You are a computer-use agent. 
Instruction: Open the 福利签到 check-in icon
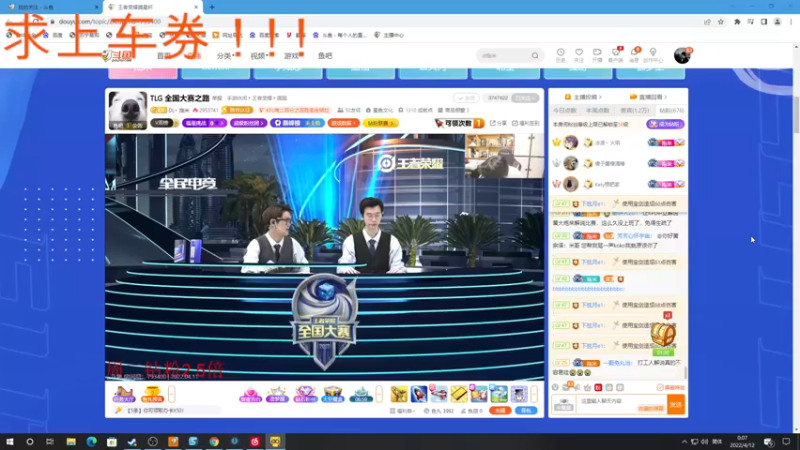tap(525, 123)
